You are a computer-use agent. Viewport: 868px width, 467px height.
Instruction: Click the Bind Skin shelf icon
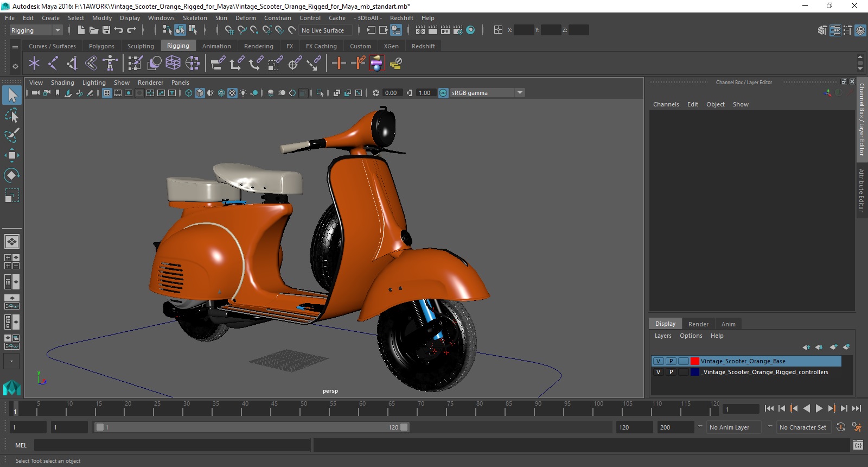[x=91, y=64]
